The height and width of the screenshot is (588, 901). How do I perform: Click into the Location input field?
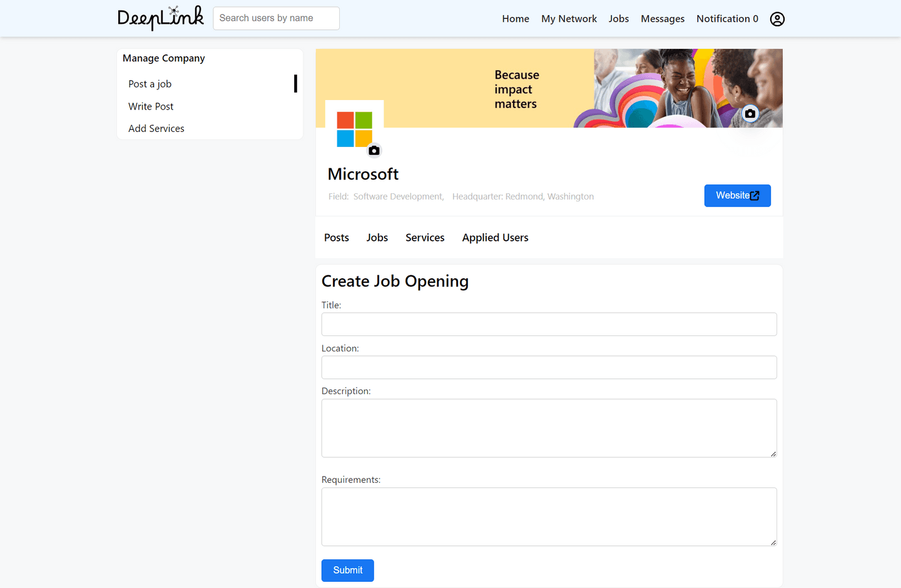click(549, 367)
